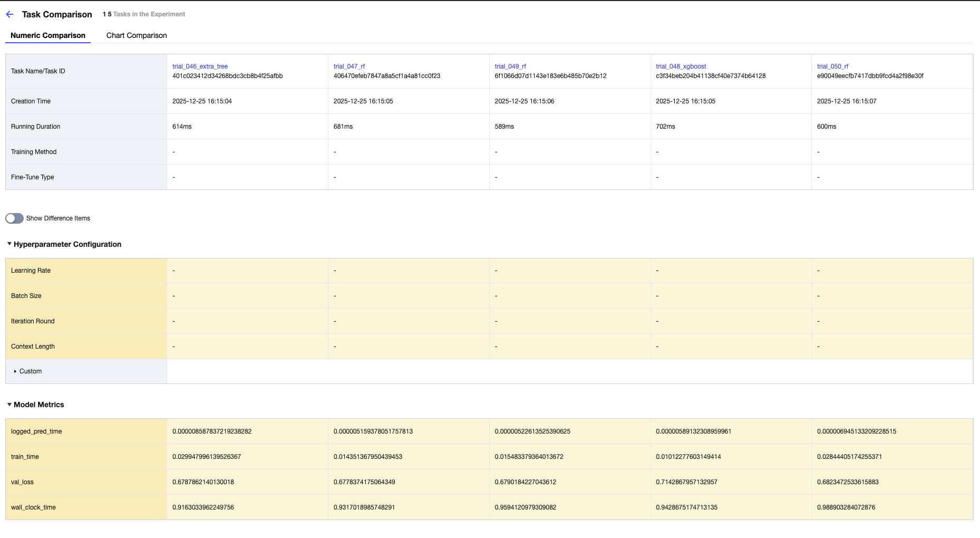The height and width of the screenshot is (538, 980).
Task: Open the trial_049_rf task link
Action: [510, 66]
